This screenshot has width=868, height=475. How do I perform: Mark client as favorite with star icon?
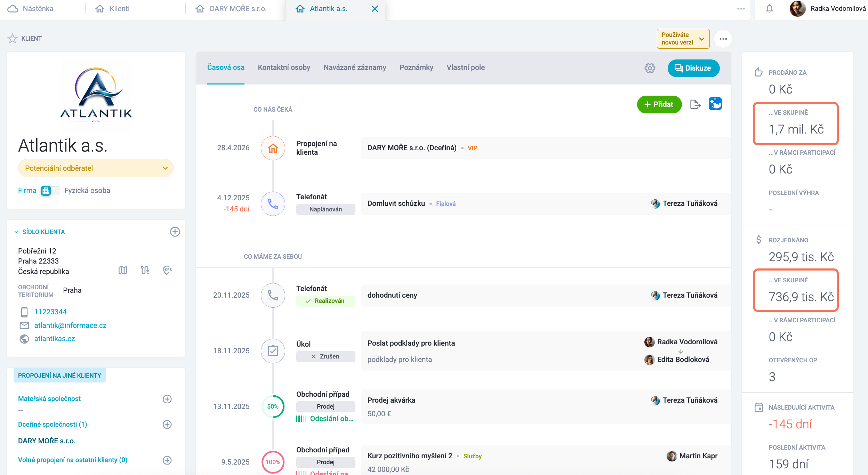13,38
